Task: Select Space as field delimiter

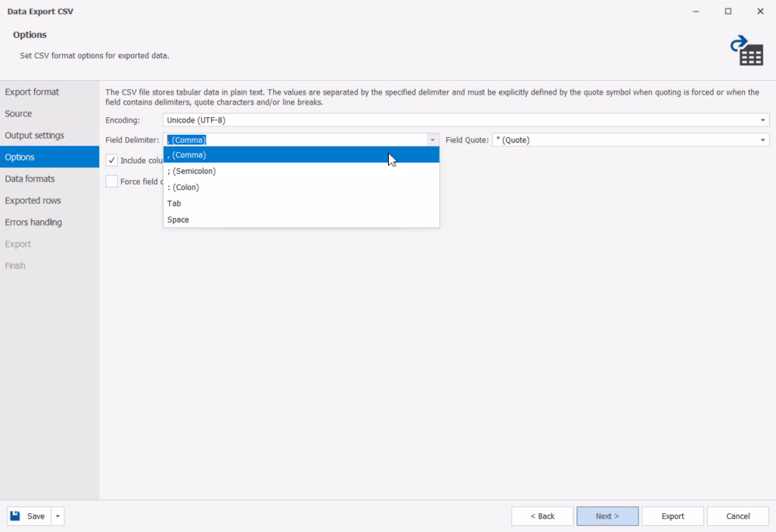Action: [x=301, y=219]
